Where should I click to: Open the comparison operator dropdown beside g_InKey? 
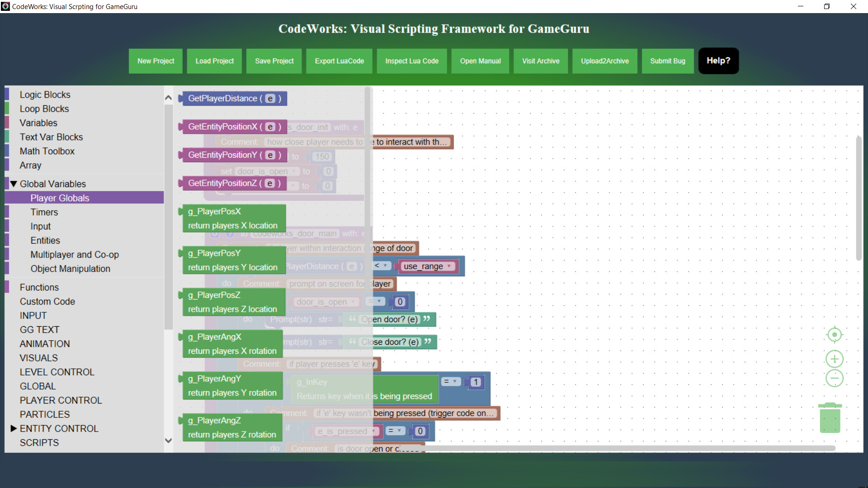click(x=451, y=382)
